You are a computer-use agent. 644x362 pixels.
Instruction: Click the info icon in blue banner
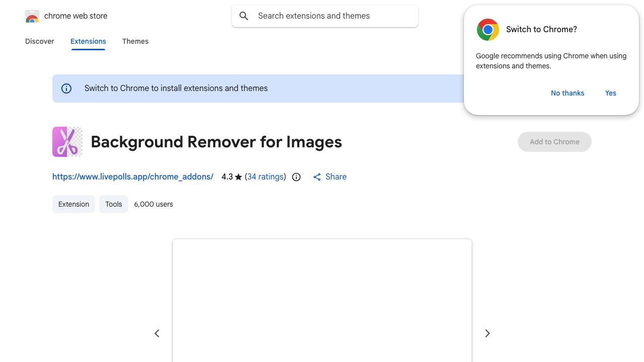(66, 88)
